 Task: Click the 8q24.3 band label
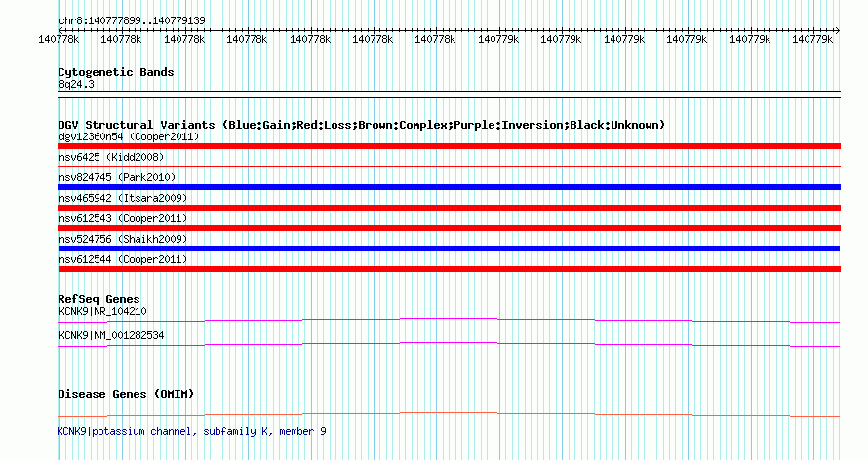[x=76, y=84]
